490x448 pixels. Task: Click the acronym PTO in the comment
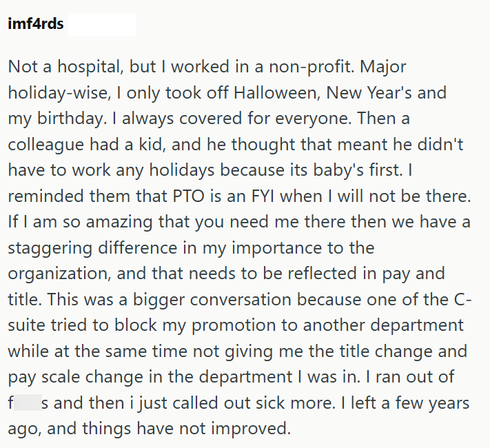(189, 196)
